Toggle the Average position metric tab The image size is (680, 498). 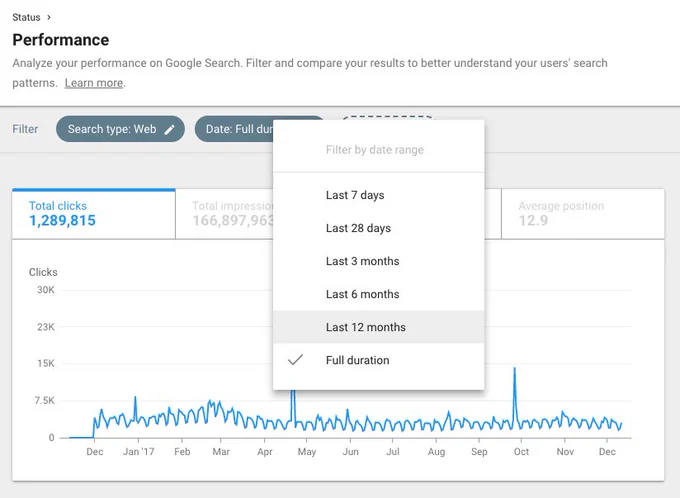pyautogui.click(x=583, y=214)
